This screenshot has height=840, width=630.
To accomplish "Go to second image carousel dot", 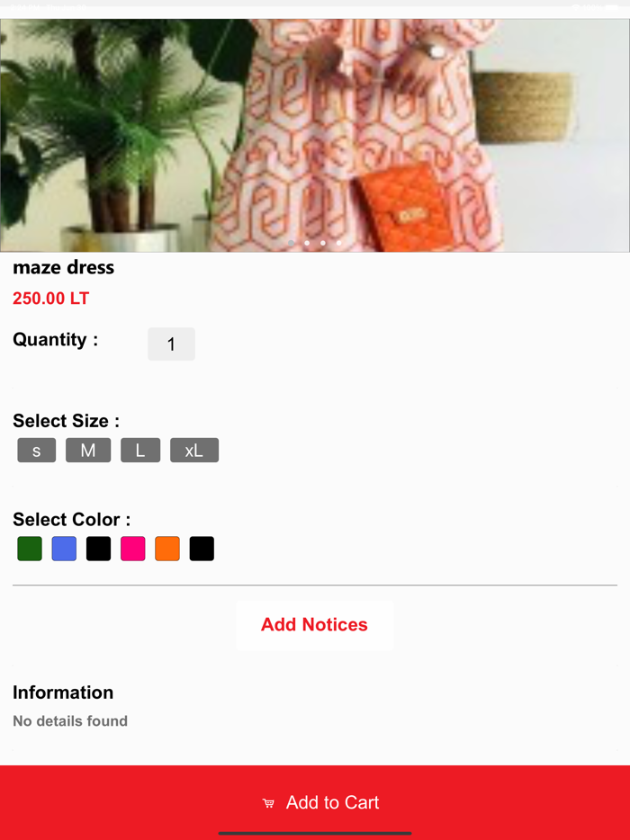I will coord(307,243).
